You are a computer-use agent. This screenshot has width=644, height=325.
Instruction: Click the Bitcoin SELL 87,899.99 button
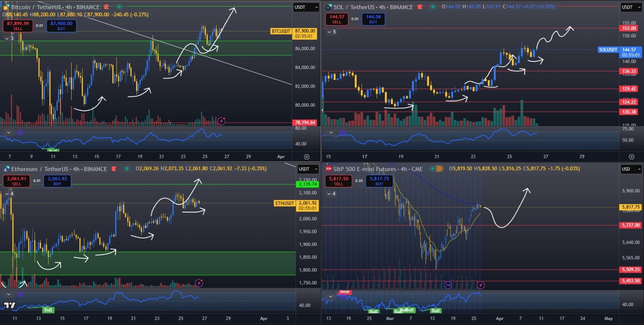coord(18,26)
